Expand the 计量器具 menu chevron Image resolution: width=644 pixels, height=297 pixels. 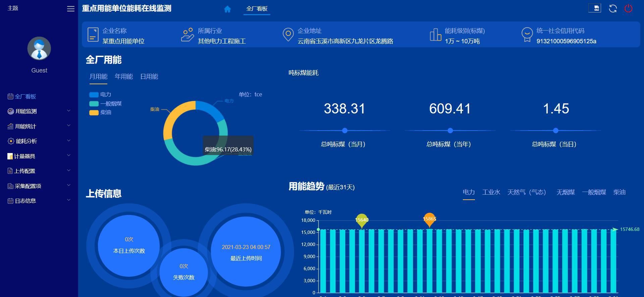click(x=68, y=155)
